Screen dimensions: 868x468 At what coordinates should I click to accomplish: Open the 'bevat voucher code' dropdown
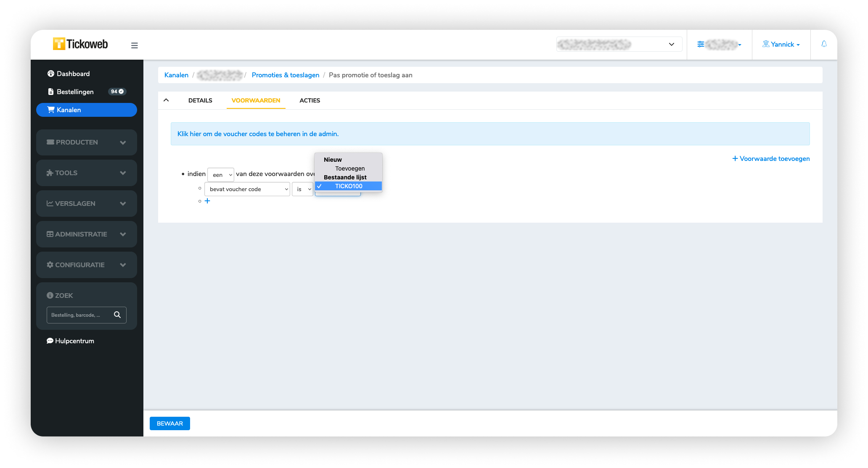click(247, 189)
